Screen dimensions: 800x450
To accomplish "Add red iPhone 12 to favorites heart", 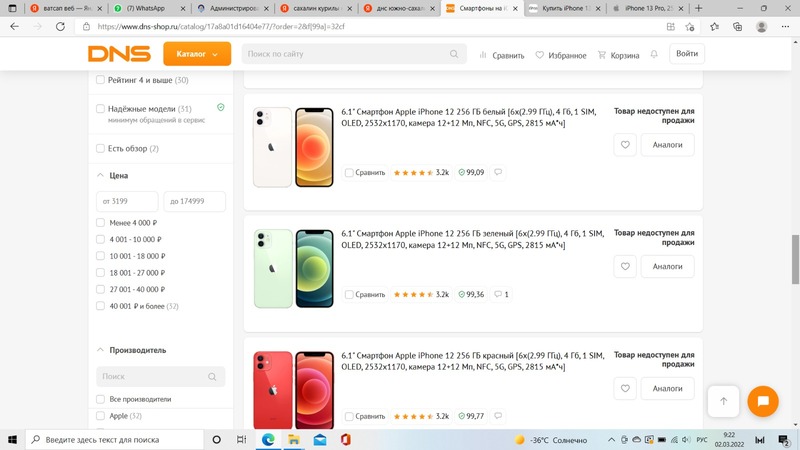I will click(x=625, y=389).
